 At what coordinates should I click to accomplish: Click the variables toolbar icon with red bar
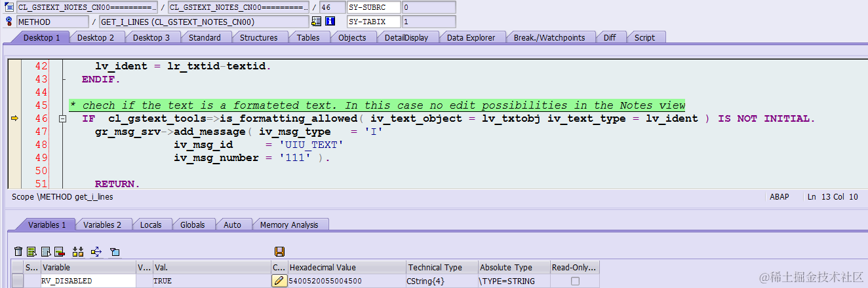tap(59, 251)
